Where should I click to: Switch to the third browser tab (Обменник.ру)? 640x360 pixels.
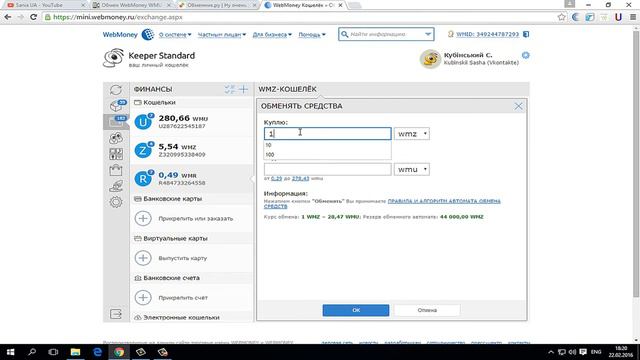(x=217, y=5)
